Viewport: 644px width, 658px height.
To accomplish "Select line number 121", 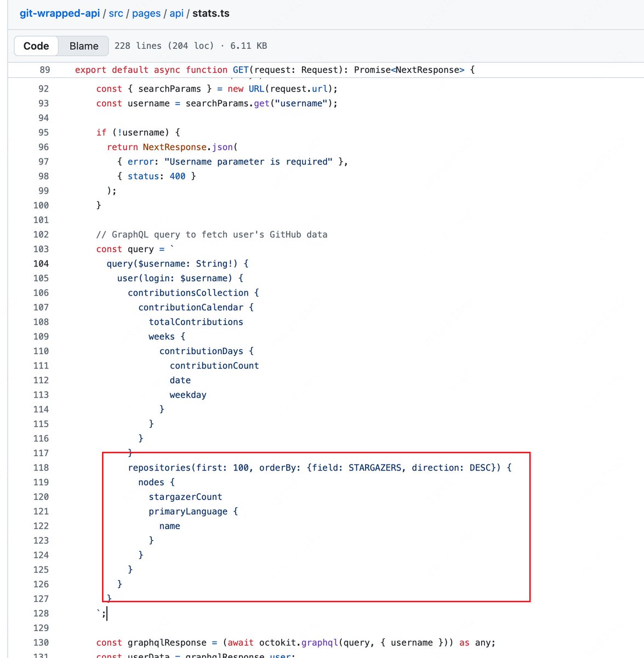I will tap(41, 511).
